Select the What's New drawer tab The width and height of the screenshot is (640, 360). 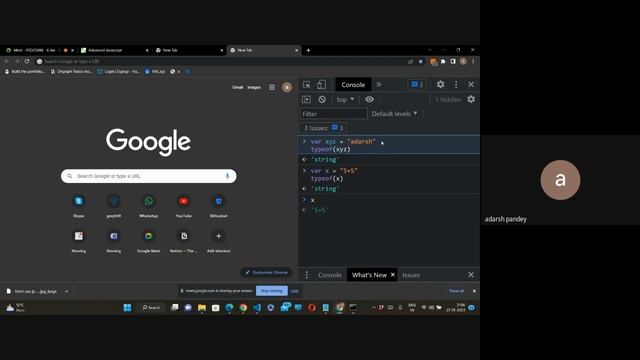coord(369,275)
